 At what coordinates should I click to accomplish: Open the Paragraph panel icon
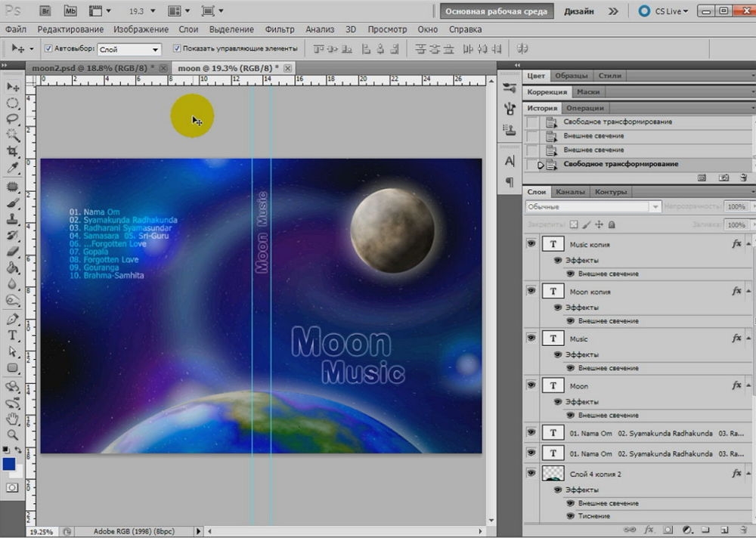[x=510, y=182]
